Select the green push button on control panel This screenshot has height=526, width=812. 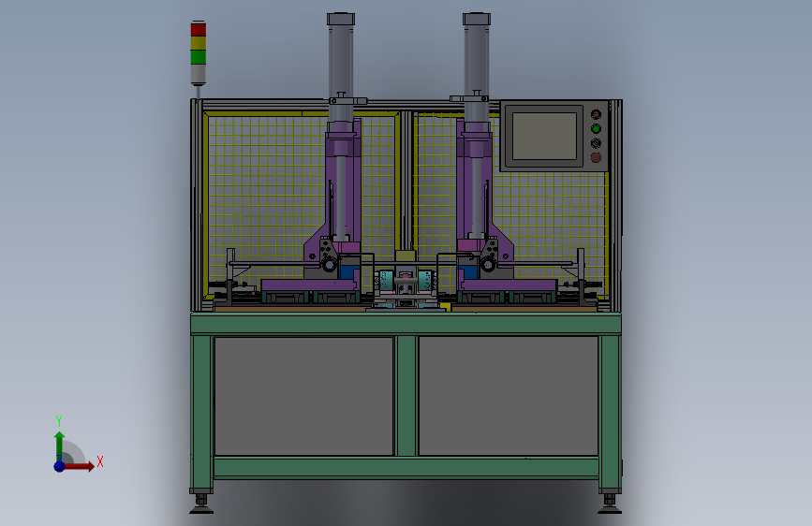[x=596, y=129]
